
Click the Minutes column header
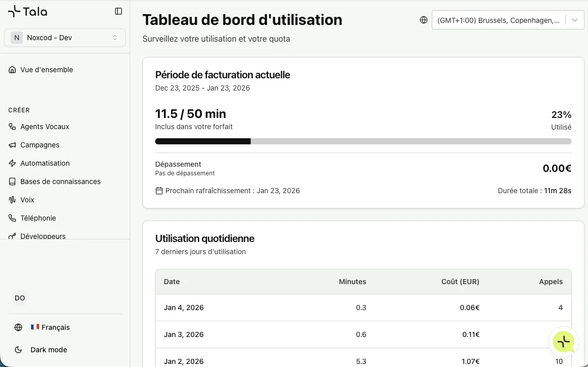352,282
